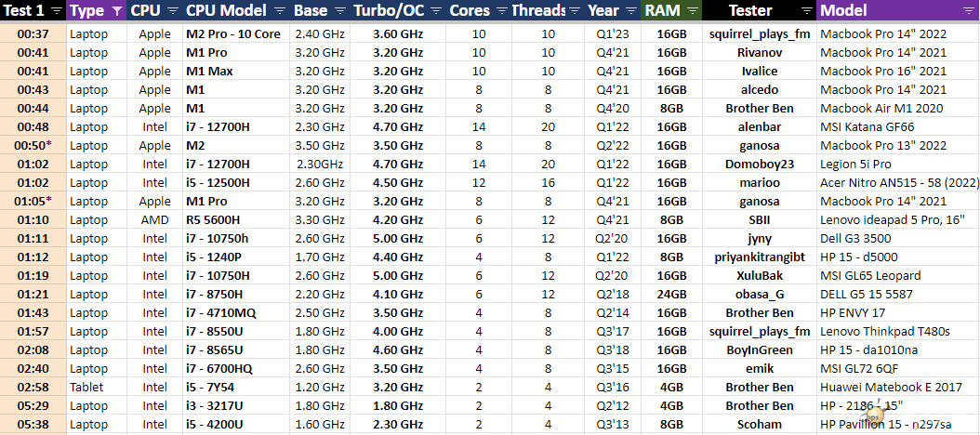
Task: Open the Test 1 column filter dropdown
Action: [x=57, y=10]
